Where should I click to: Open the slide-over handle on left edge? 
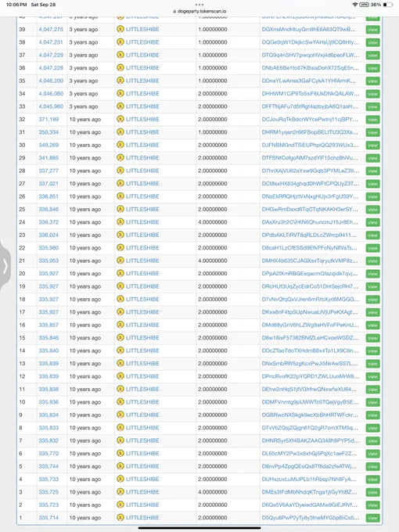pyautogui.click(x=5, y=266)
